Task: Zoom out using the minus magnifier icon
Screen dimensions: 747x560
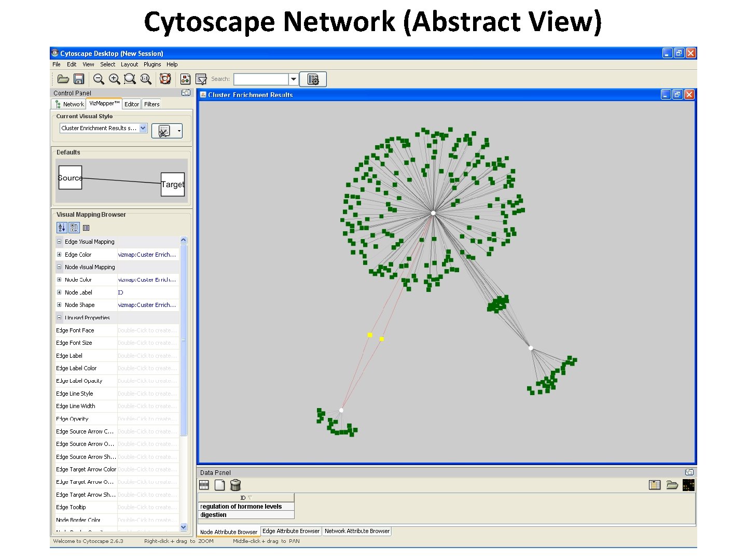Action: [99, 79]
